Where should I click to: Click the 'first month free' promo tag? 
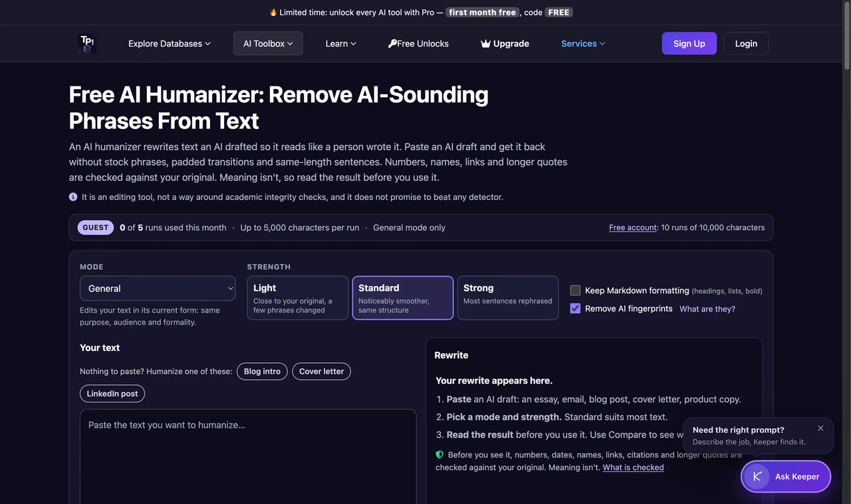tap(482, 12)
